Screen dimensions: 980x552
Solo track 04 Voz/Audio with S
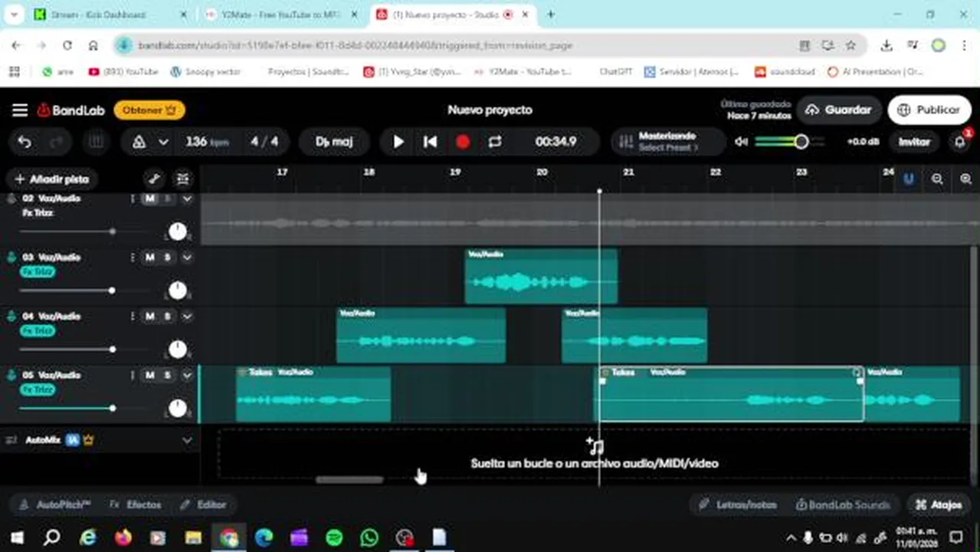167,317
